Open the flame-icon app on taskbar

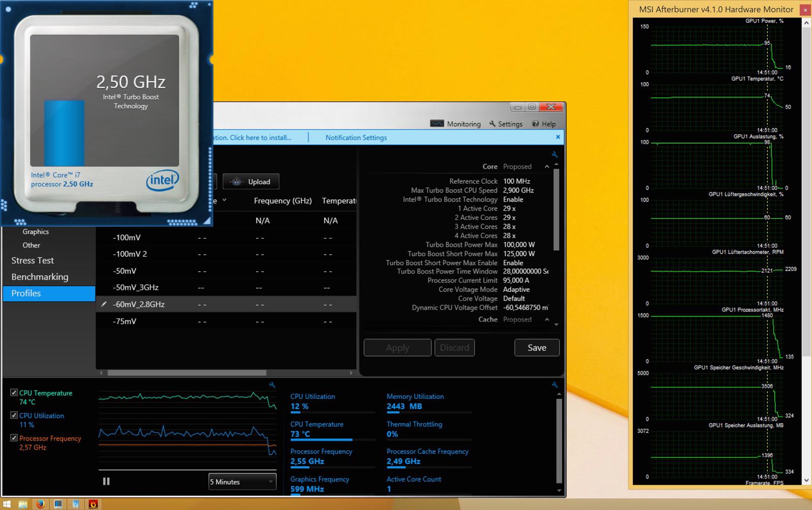click(x=93, y=504)
